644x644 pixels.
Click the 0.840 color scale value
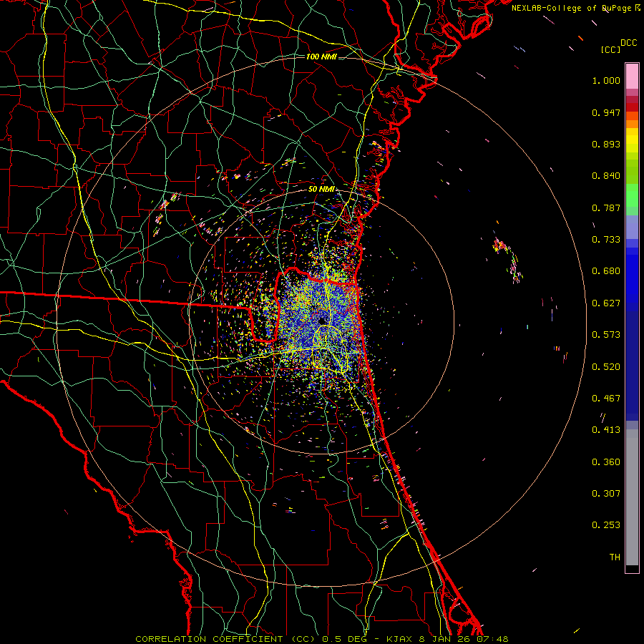click(x=606, y=176)
